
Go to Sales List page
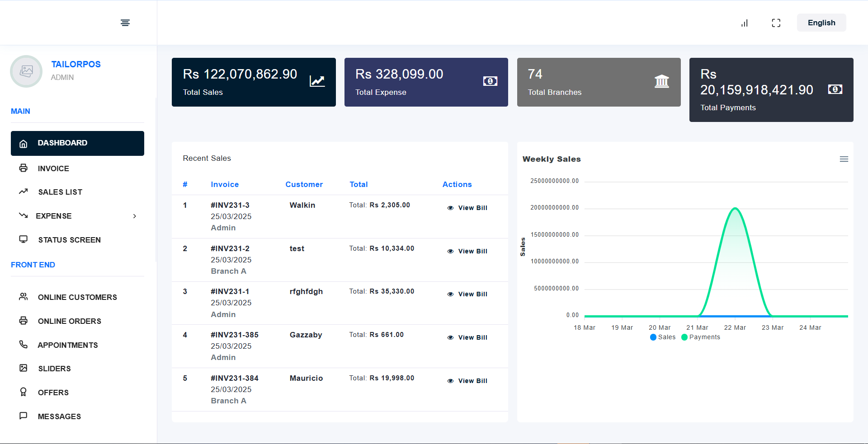point(60,192)
